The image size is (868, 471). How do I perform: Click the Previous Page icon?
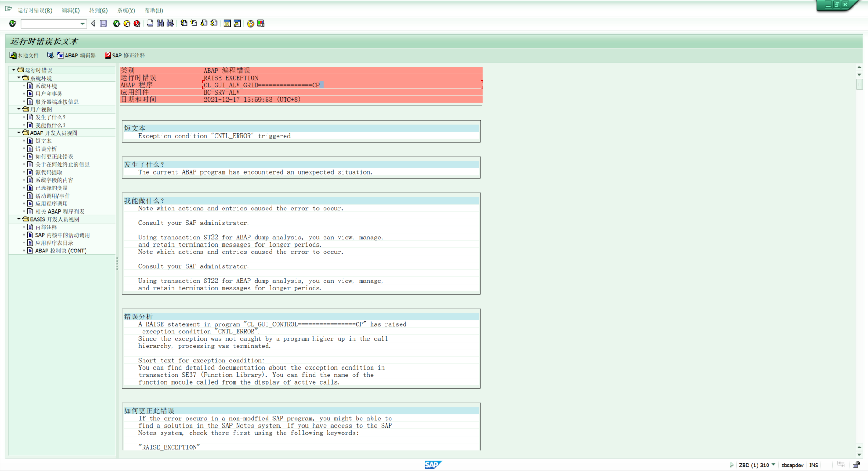pyautogui.click(x=194, y=24)
